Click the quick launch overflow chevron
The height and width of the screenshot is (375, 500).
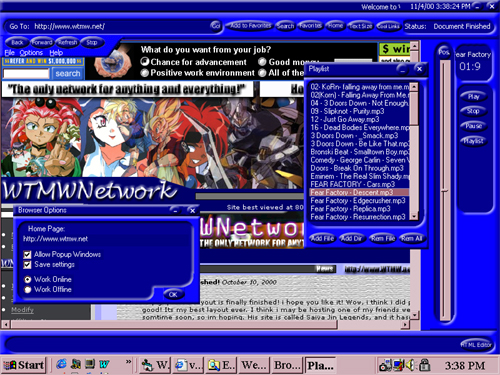pos(128,362)
